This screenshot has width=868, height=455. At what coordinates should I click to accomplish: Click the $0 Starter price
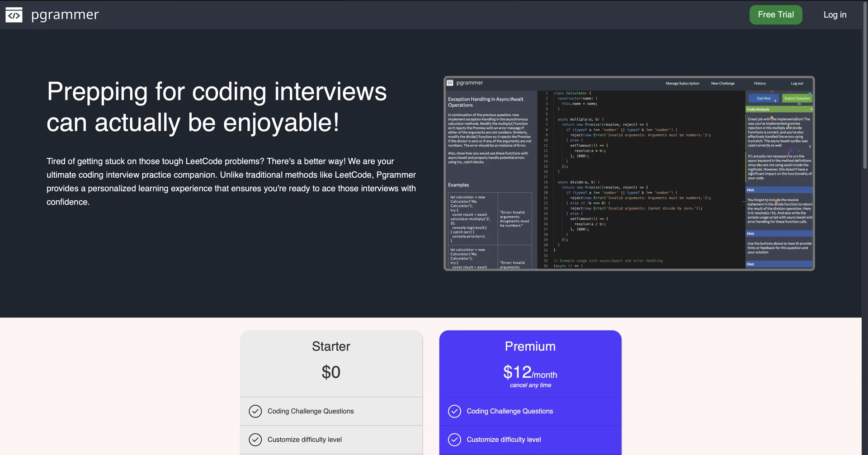pos(331,372)
